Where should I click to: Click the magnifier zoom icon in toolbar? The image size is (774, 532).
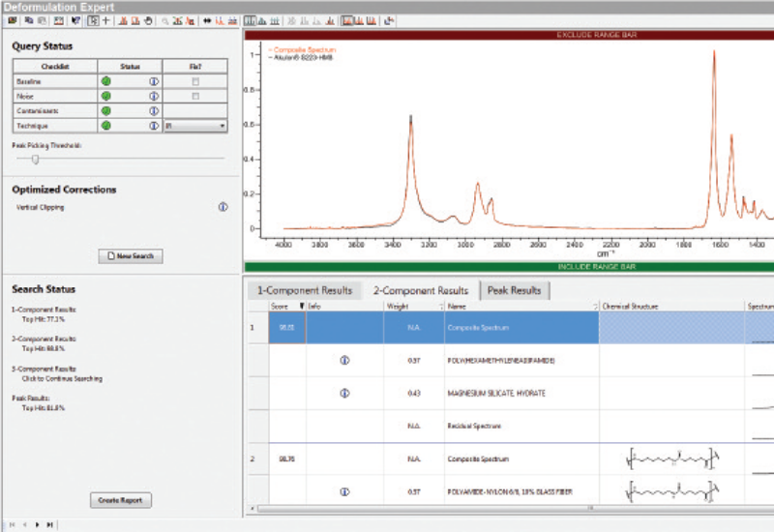pos(165,19)
